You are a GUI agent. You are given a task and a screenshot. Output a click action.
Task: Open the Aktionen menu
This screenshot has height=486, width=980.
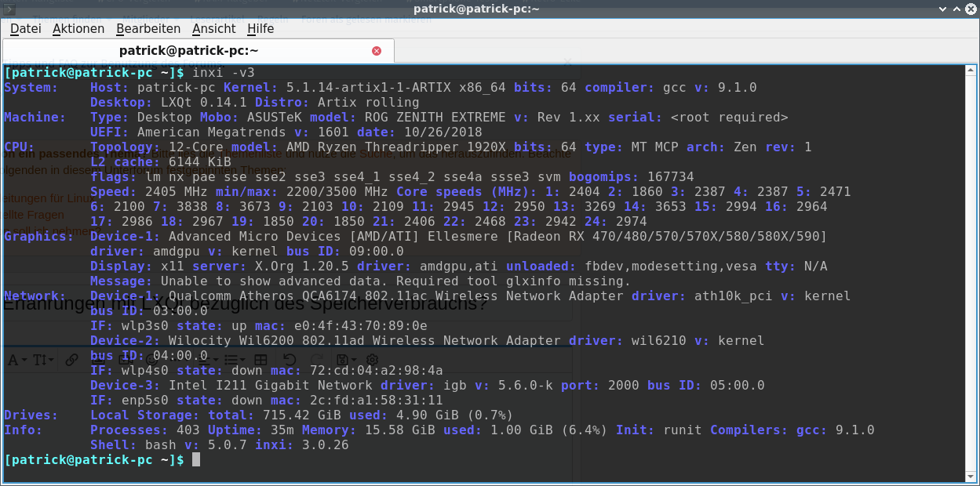(78, 28)
